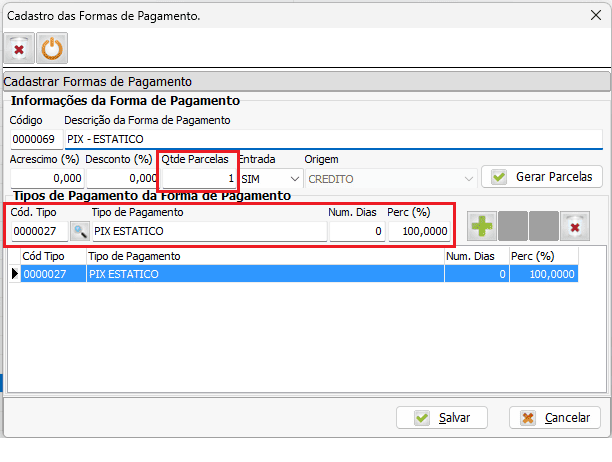
Task: Click second gray disabled button before trash
Action: pyautogui.click(x=544, y=226)
